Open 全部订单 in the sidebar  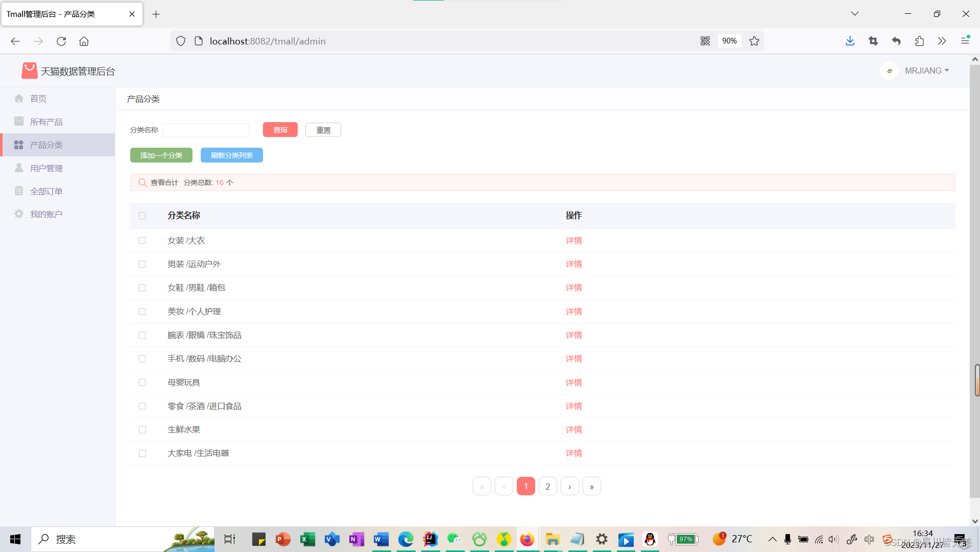point(57,191)
